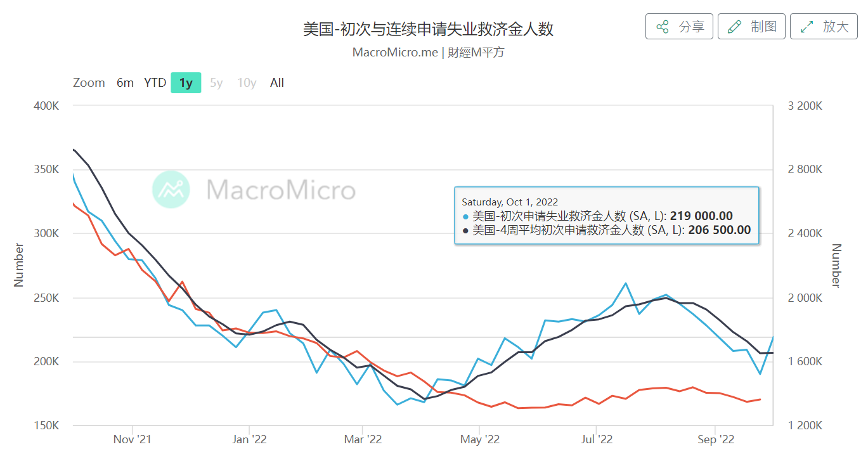Click the 制图 charting button
This screenshot has height=454, width=868.
click(x=751, y=26)
